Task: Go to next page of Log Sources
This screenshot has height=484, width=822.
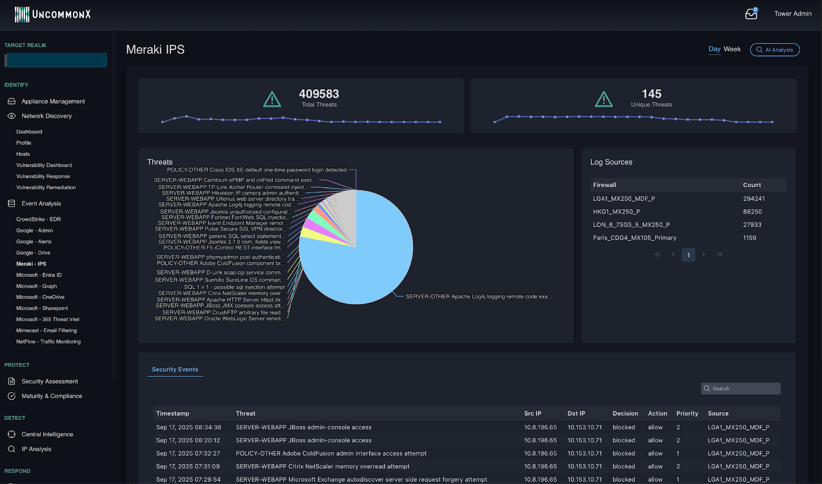Action: click(704, 255)
